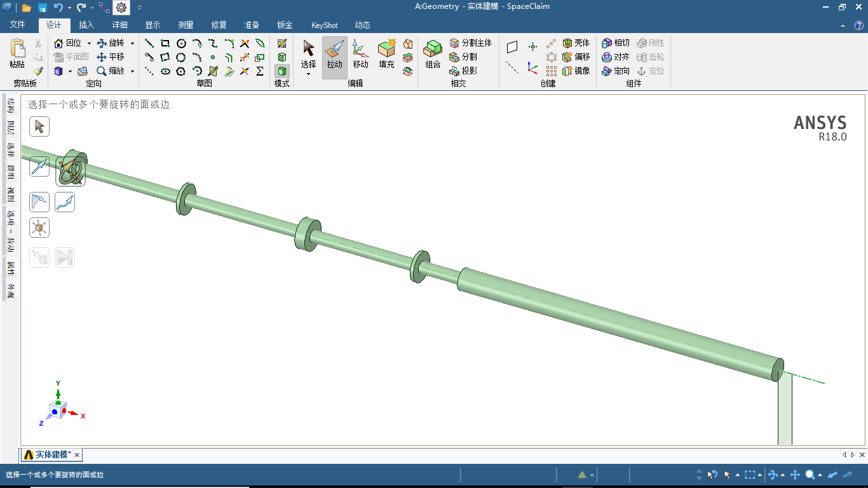
Task: Click the Save icon in quick access toolbar
Action: (43, 8)
